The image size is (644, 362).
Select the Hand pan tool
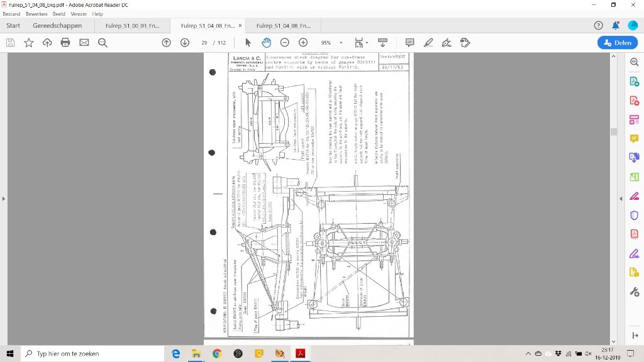266,43
